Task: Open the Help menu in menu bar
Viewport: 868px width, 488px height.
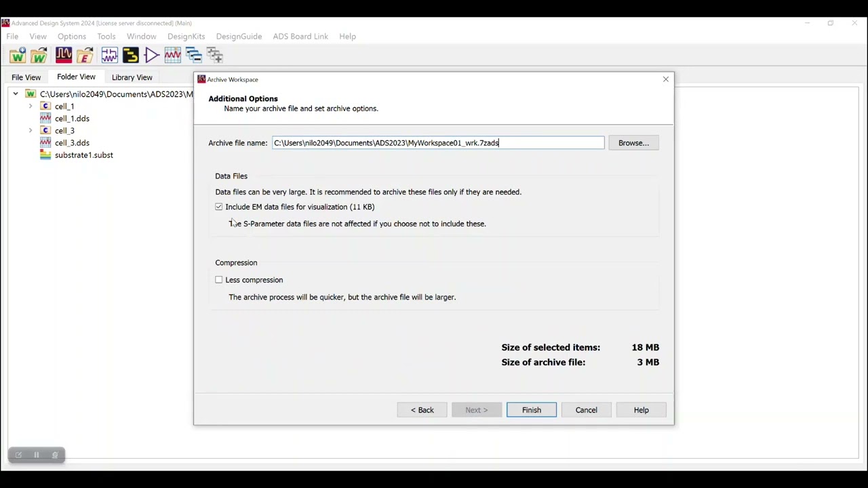Action: [x=347, y=37]
